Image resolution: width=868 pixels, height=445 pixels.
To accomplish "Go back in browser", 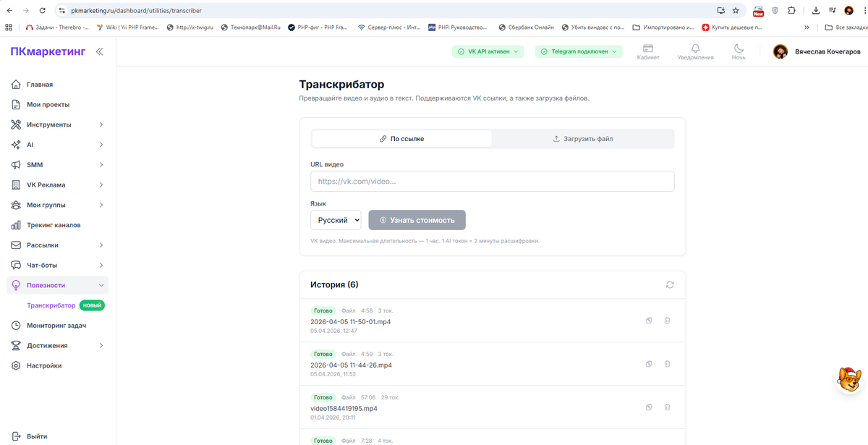I will click(x=9, y=11).
